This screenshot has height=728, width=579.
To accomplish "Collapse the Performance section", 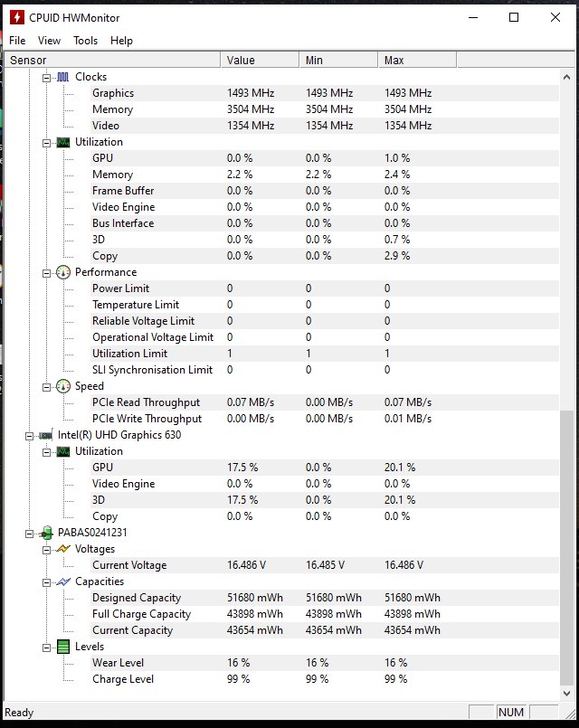I will tap(46, 273).
